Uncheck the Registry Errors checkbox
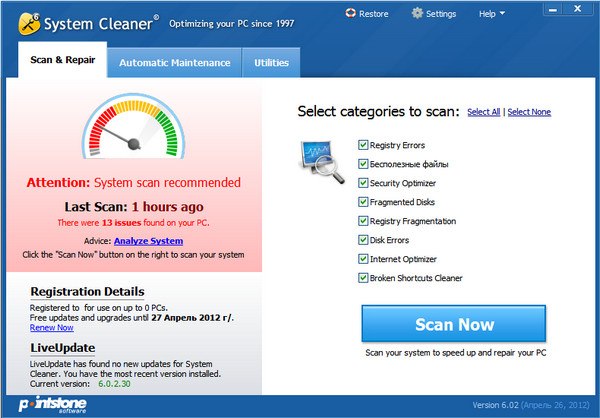Image resolution: width=600 pixels, height=418 pixels. tap(363, 145)
